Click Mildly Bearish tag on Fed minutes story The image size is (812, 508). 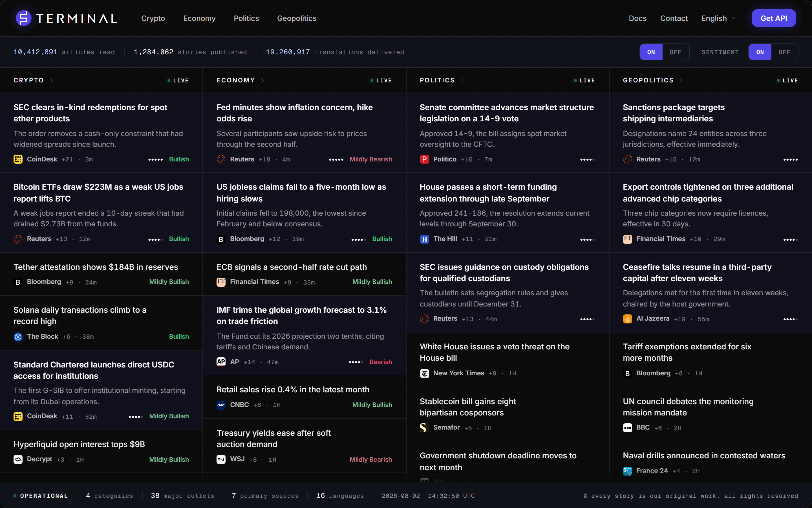tap(371, 159)
